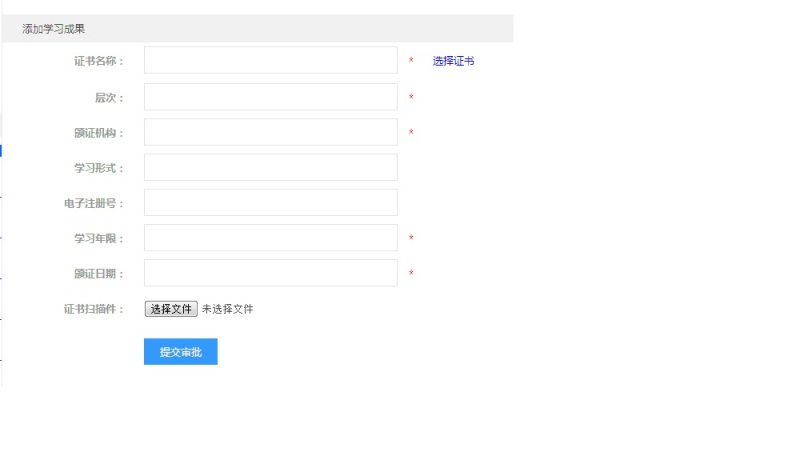This screenshot has height=476, width=800.
Task: Click the 证书名称 label text
Action: pyautogui.click(x=98, y=62)
